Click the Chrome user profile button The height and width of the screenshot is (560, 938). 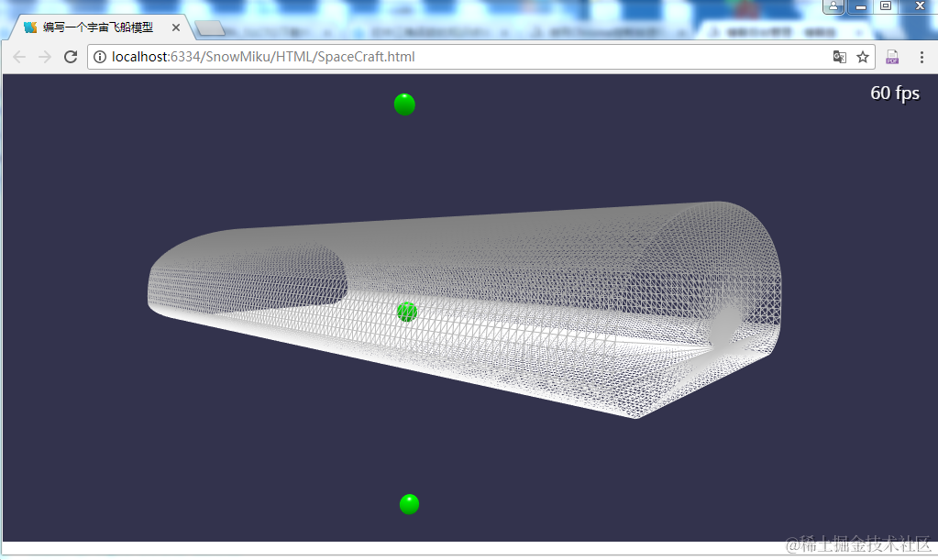[833, 6]
